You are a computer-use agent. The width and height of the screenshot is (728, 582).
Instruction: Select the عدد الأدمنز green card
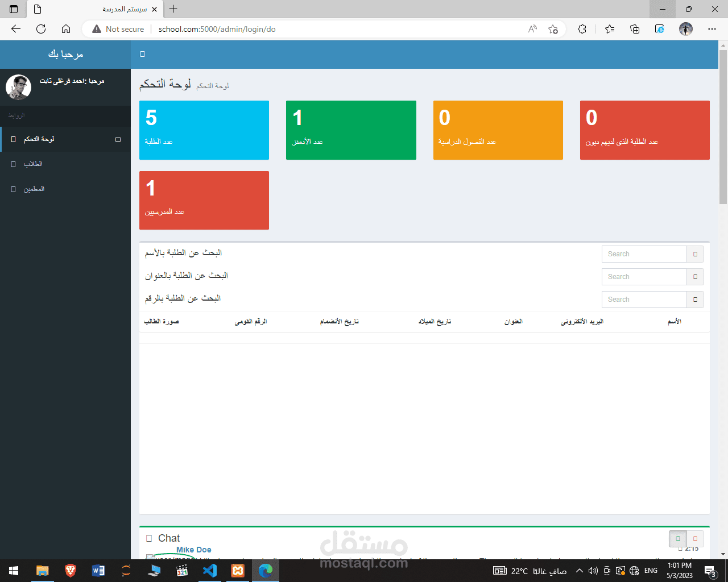[x=351, y=130]
